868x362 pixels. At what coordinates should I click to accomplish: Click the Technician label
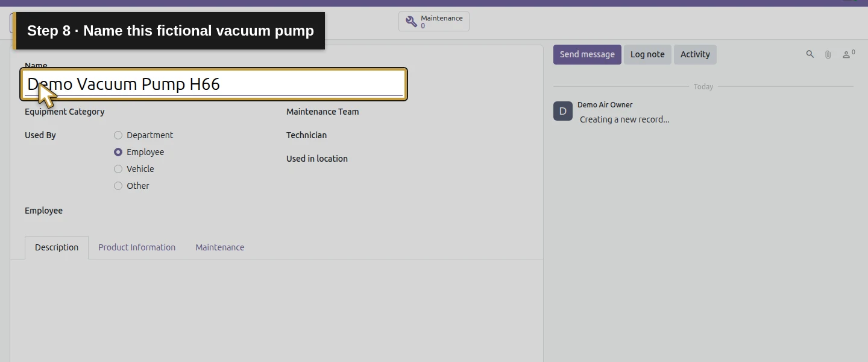306,135
